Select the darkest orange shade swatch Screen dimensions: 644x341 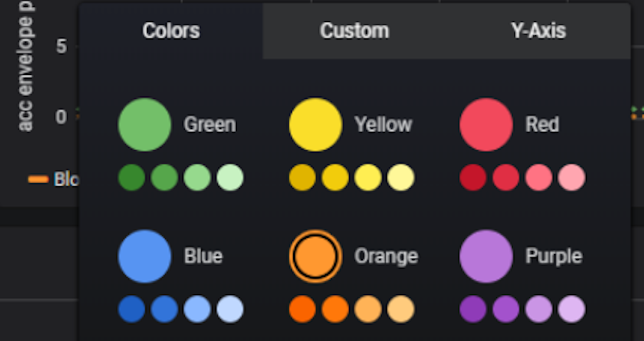[x=303, y=309]
